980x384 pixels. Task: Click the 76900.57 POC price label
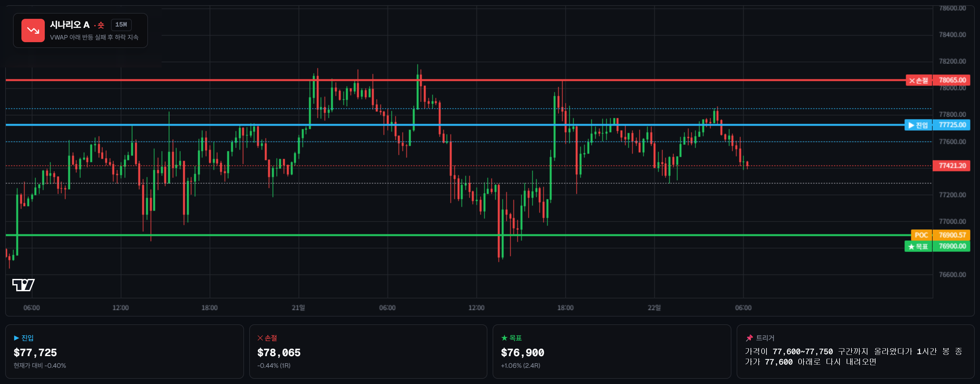click(x=951, y=235)
